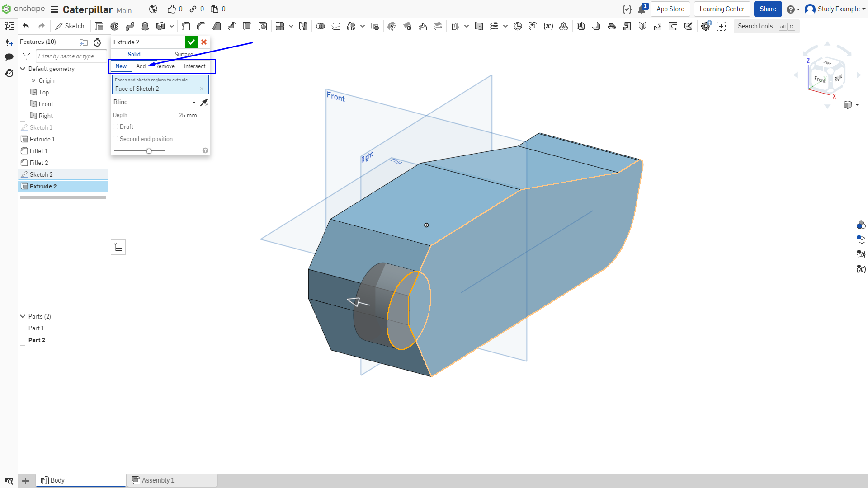
Task: Select the Helix tool
Action: pyautogui.click(x=494, y=26)
